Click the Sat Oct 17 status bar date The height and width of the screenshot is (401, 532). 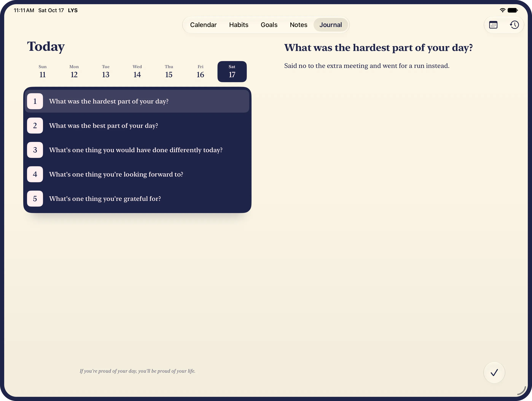pyautogui.click(x=51, y=10)
